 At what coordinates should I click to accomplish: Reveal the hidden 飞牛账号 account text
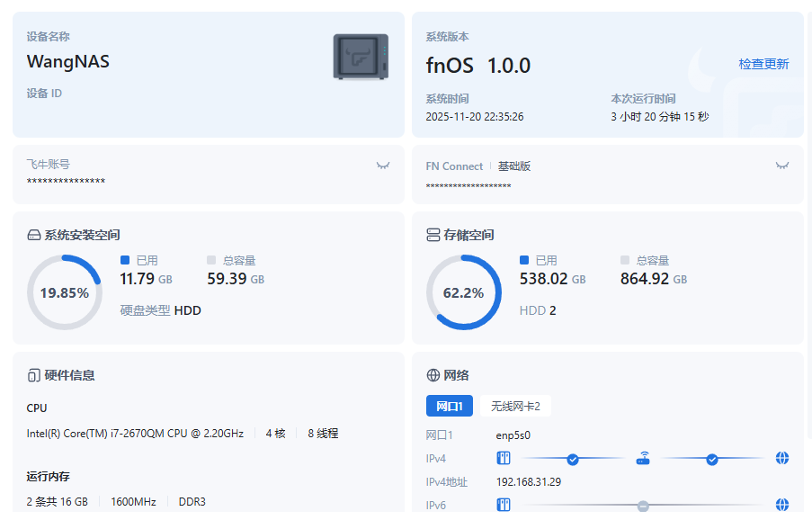pyautogui.click(x=383, y=166)
